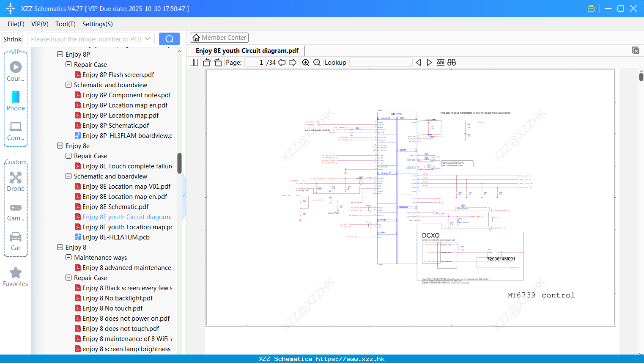Open Enjoy 8E Touch complete failure file
Viewport: 644px width, 363px height.
click(127, 166)
